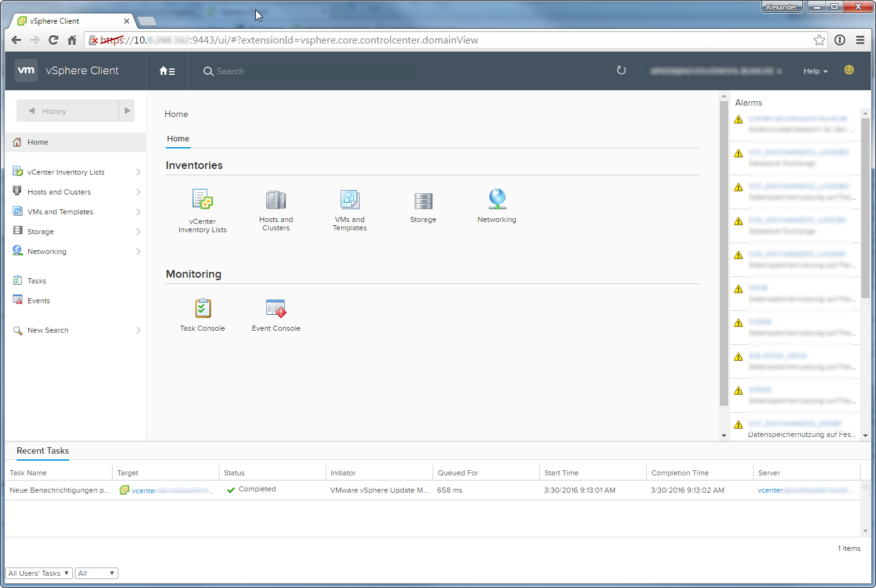Open the Task Console icon
The height and width of the screenshot is (588, 876).
tap(202, 308)
